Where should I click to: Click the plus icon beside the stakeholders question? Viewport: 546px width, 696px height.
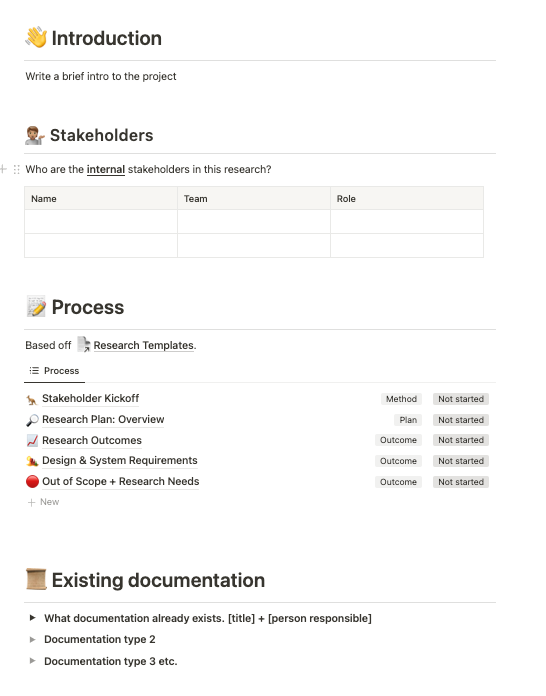click(x=4, y=169)
